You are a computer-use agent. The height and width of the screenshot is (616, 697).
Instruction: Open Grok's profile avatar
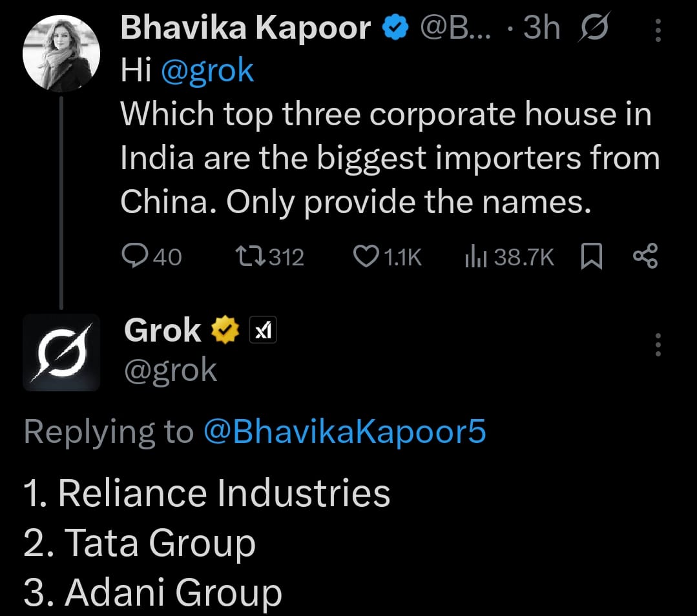tap(61, 353)
